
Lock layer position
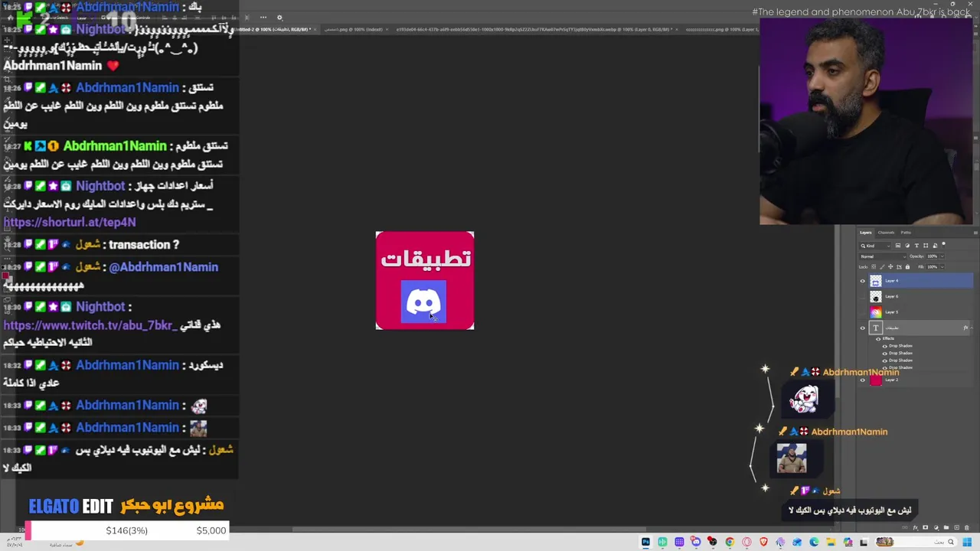[x=890, y=267]
